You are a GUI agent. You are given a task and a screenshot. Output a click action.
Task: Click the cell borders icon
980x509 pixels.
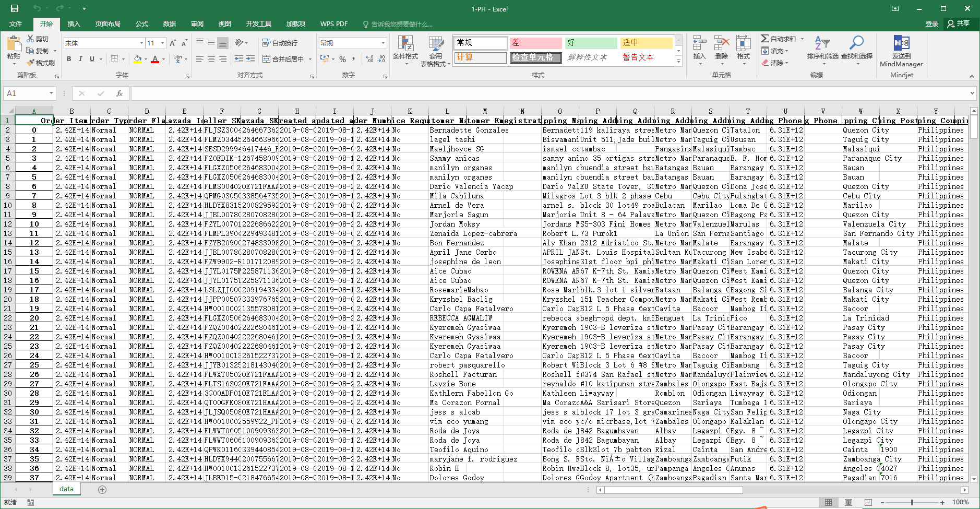pos(114,59)
